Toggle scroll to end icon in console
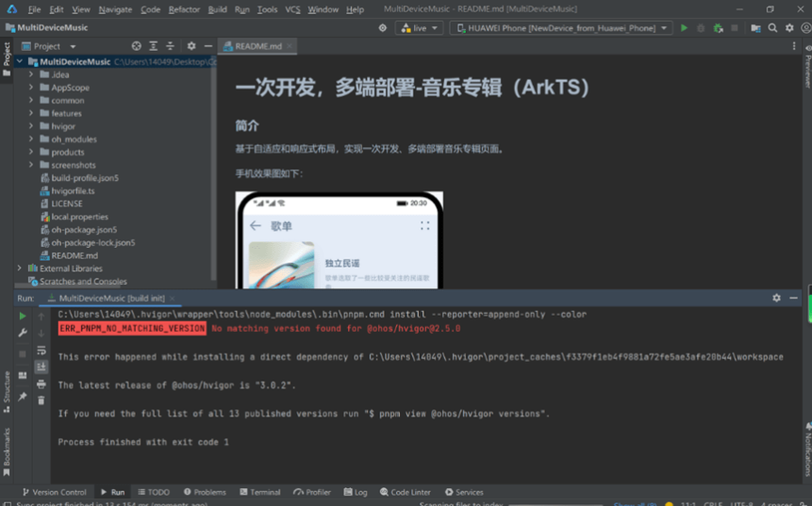 click(41, 367)
